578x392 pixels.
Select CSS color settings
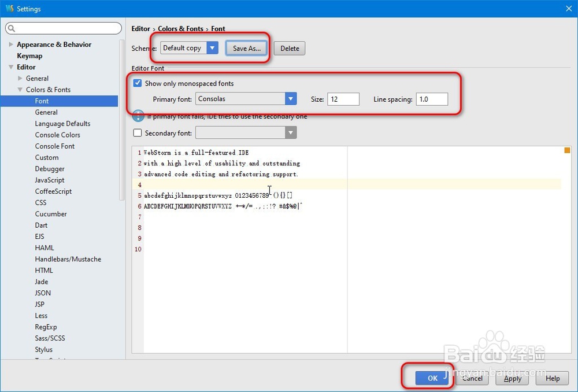[40, 202]
